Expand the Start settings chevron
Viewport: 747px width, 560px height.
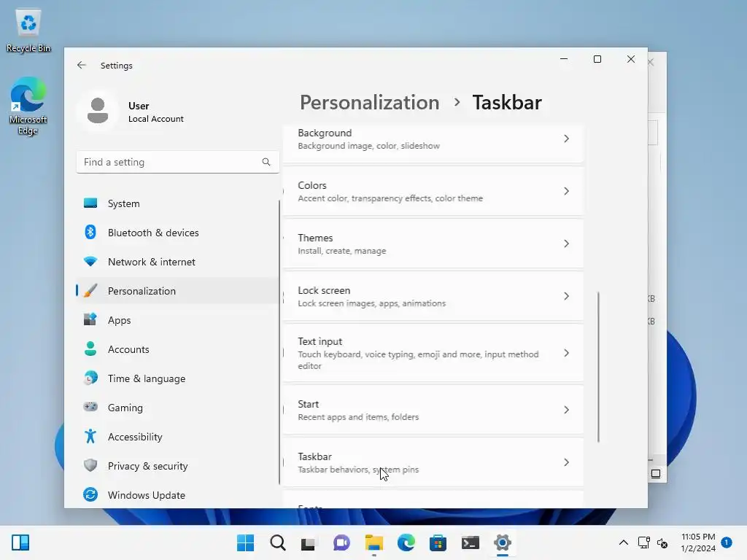[566, 410]
